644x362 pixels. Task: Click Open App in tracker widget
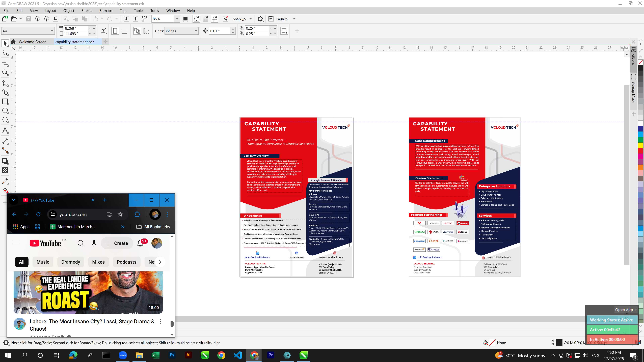[x=626, y=310]
